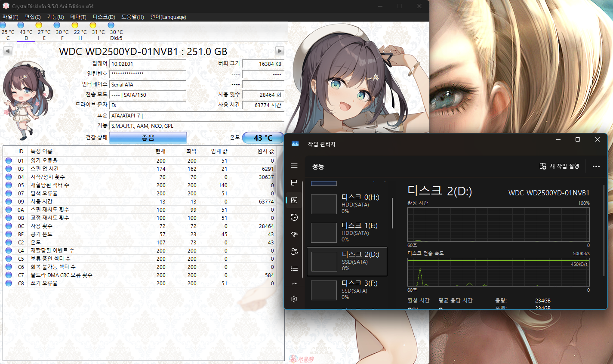Open the 편집(E) menu
This screenshot has height=364, width=613.
coord(33,17)
